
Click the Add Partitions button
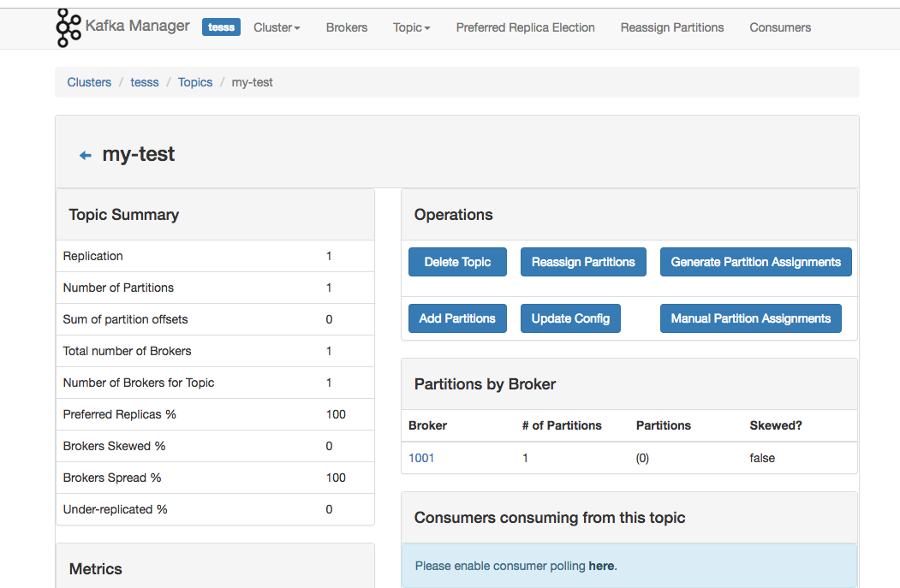[x=457, y=318]
